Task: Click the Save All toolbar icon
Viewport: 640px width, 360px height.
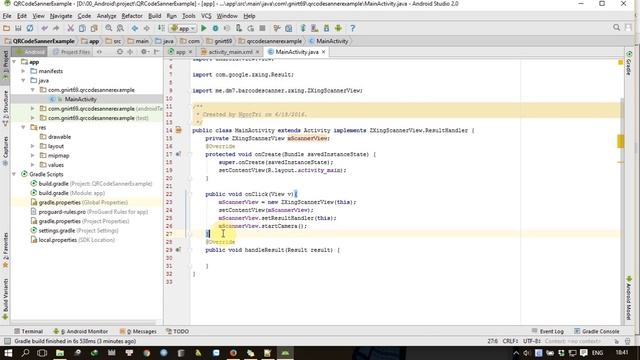Action: 18,28
